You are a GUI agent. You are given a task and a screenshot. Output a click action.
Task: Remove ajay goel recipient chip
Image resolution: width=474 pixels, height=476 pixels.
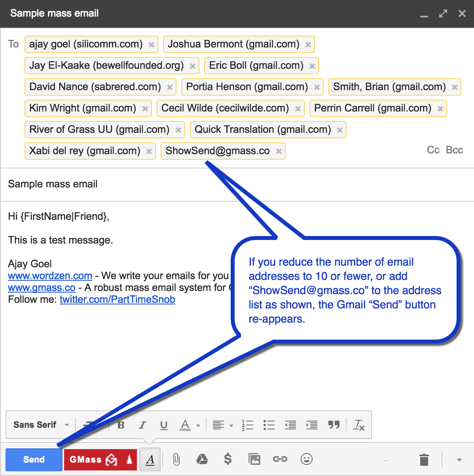pyautogui.click(x=151, y=45)
